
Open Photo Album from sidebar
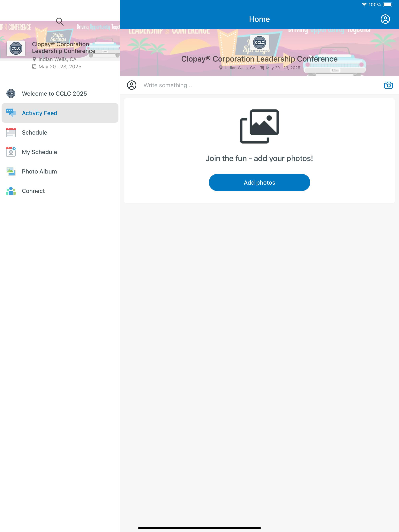click(x=60, y=172)
